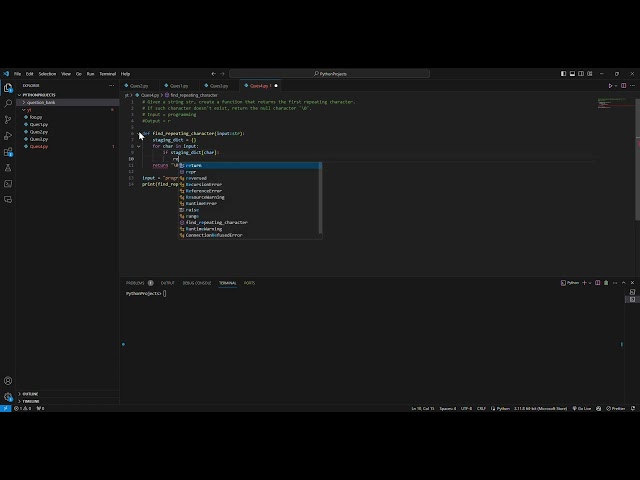Go back with the navigation arrow
The height and width of the screenshot is (480, 640).
213,74
